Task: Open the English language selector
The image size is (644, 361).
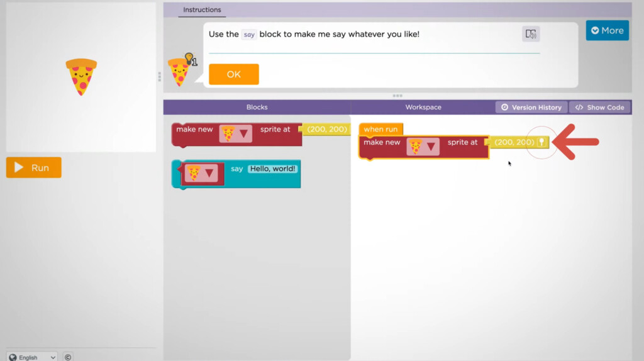Action: click(32, 357)
